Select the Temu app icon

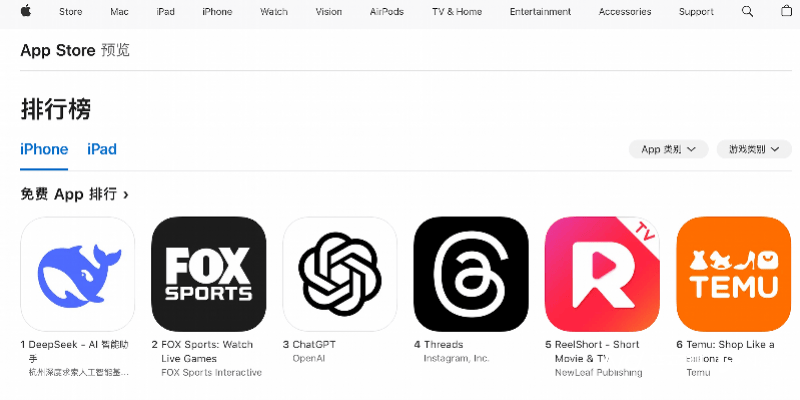pyautogui.click(x=734, y=274)
